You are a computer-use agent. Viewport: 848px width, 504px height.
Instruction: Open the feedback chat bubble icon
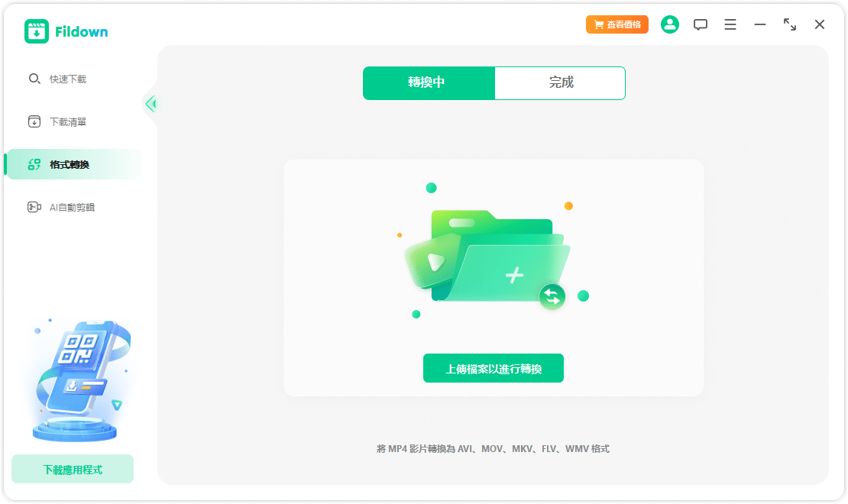[701, 25]
